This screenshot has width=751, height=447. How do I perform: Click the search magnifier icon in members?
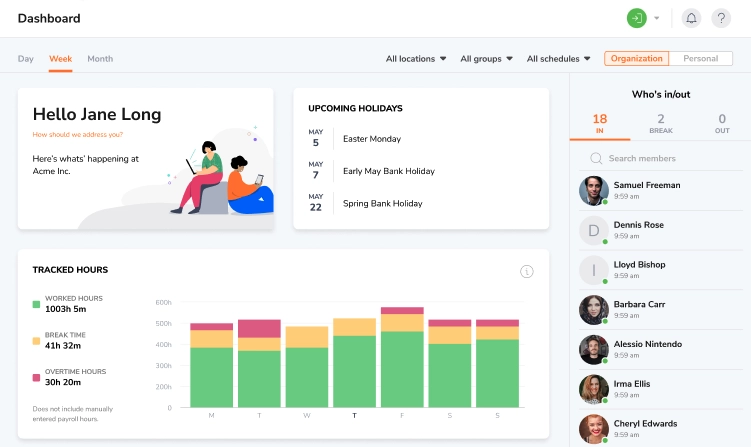tap(596, 158)
